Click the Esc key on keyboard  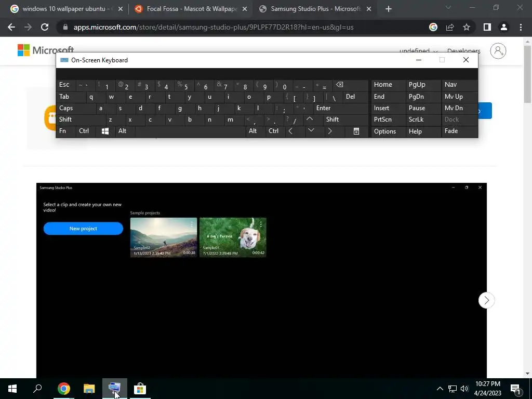[x=66, y=85]
